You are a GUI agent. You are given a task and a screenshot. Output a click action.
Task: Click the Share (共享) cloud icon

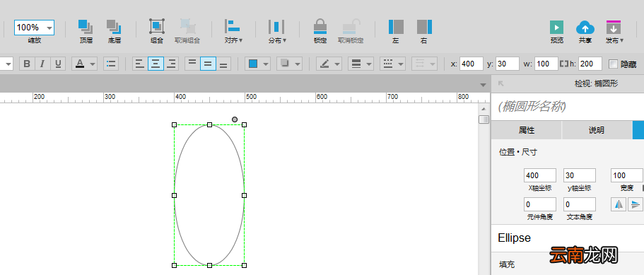[585, 27]
